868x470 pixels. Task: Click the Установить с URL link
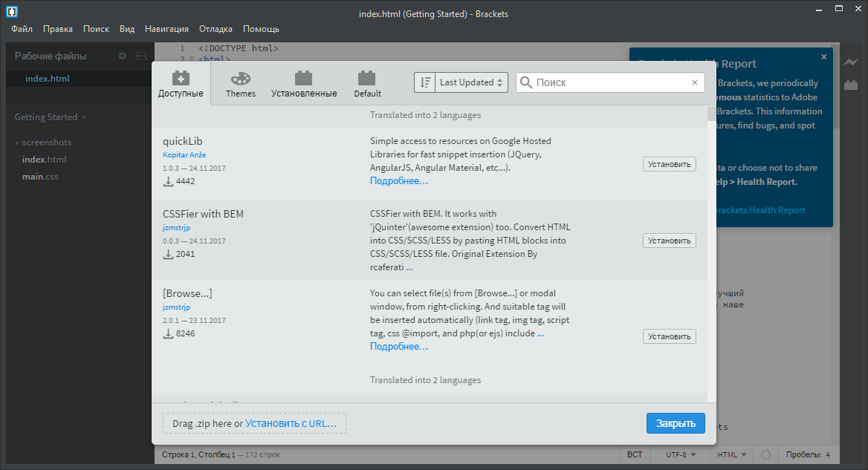click(291, 423)
